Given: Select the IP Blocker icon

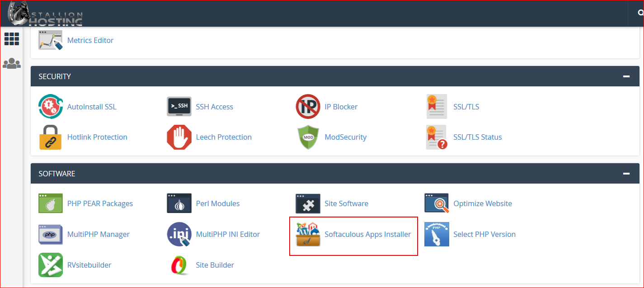Looking at the screenshot, I should pyautogui.click(x=308, y=107).
